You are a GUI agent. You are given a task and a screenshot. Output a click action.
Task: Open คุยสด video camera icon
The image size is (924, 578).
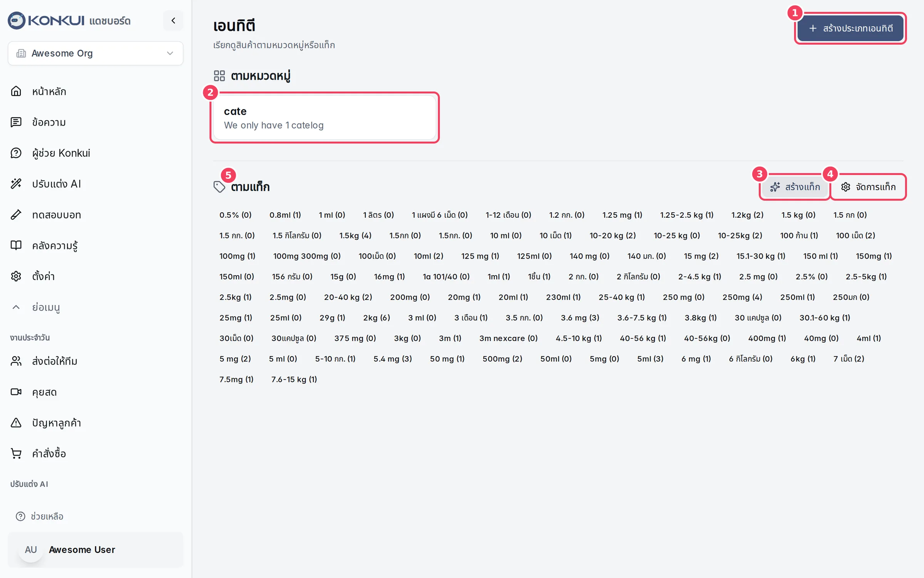pyautogui.click(x=16, y=392)
